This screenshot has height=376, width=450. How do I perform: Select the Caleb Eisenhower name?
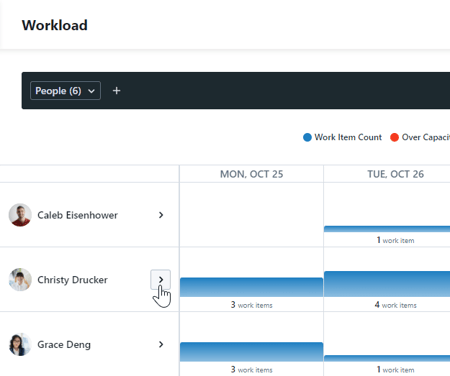click(77, 215)
